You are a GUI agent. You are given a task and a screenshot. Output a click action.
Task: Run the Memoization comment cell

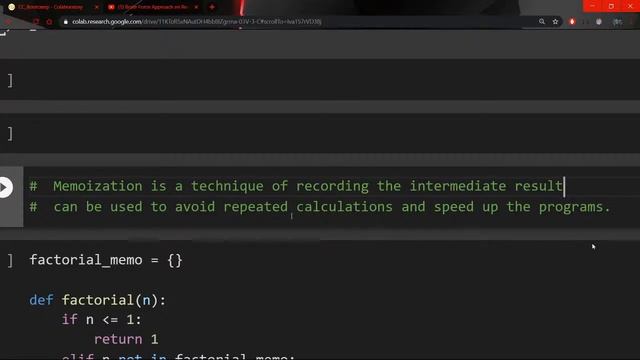(5, 187)
